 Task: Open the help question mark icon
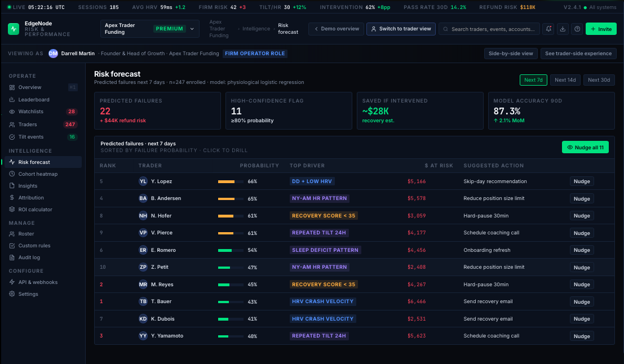point(577,29)
